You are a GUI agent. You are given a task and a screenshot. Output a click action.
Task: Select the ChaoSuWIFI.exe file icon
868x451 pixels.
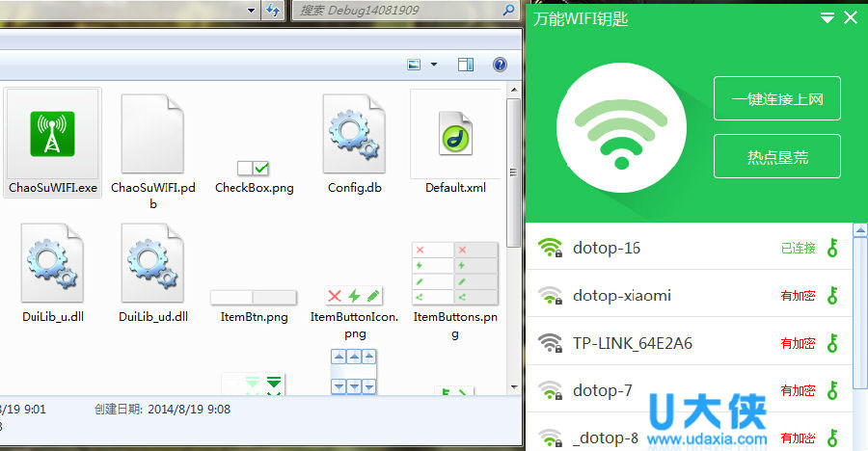52,134
